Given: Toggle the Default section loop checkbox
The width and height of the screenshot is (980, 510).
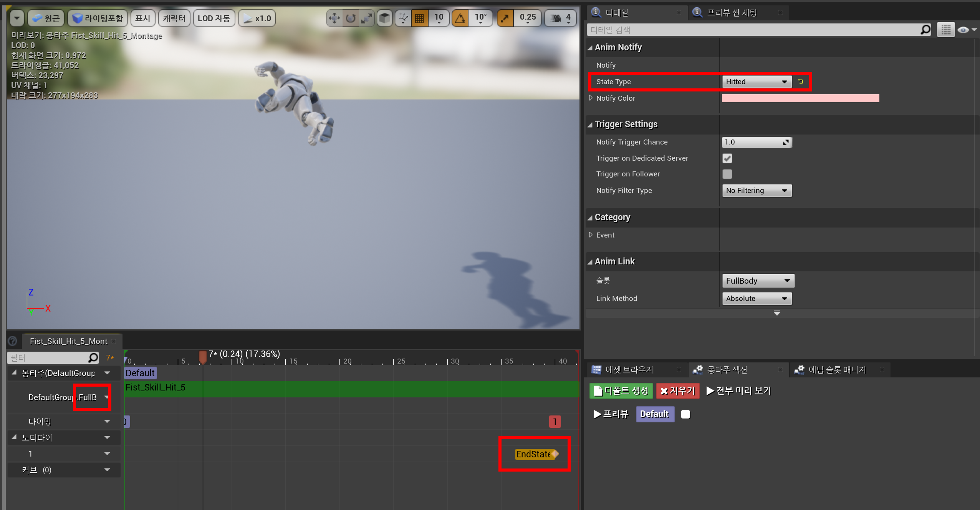Looking at the screenshot, I should (685, 414).
